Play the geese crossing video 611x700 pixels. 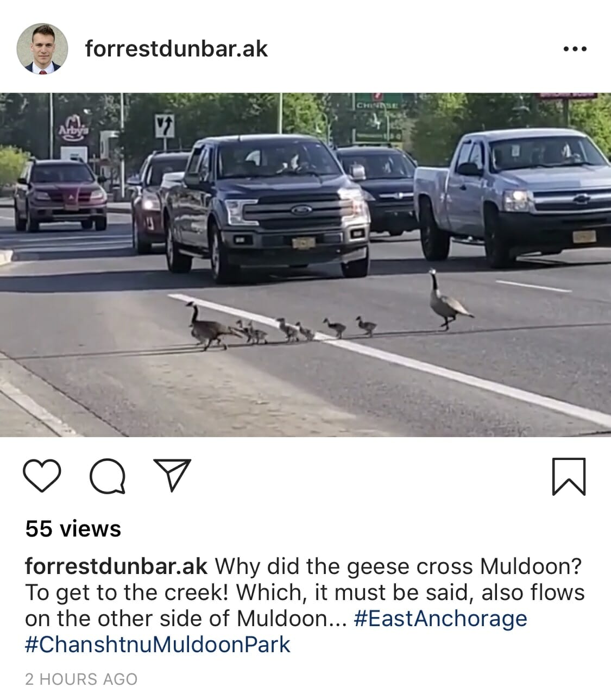pyautogui.click(x=305, y=264)
